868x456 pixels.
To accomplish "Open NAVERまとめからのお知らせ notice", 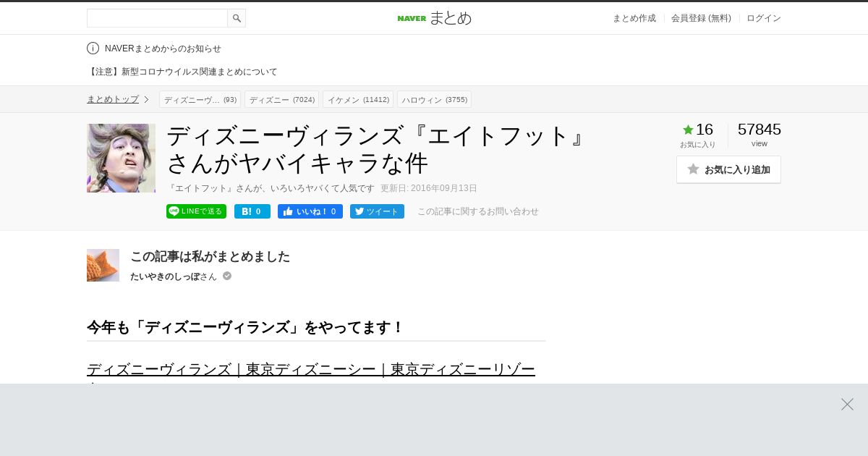I will [x=163, y=48].
